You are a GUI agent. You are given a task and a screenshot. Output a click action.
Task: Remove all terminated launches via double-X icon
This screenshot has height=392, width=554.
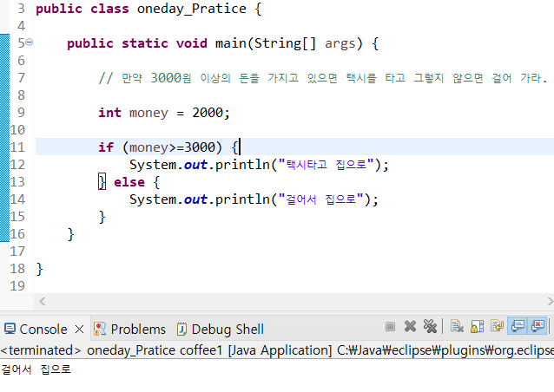coord(430,327)
